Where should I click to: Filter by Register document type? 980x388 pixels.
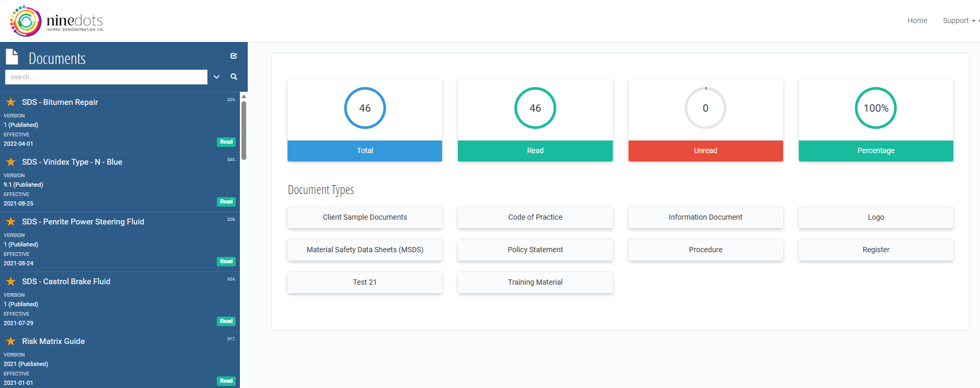click(876, 250)
